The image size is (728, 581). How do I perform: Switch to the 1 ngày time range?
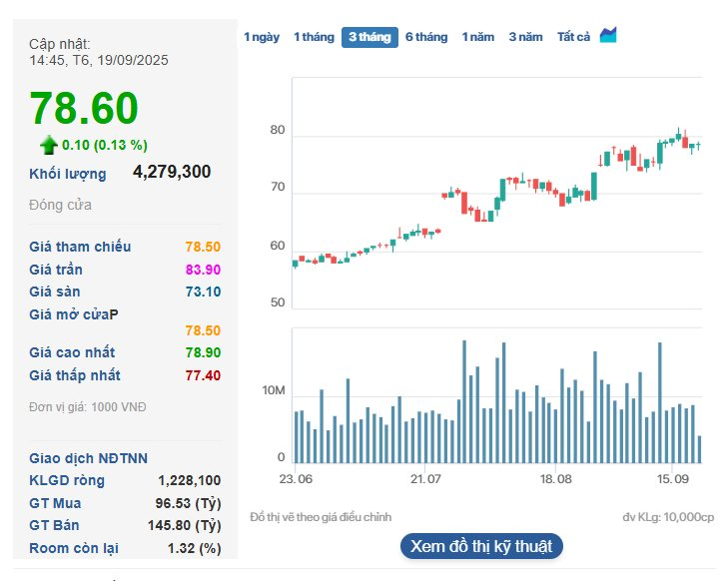[262, 37]
